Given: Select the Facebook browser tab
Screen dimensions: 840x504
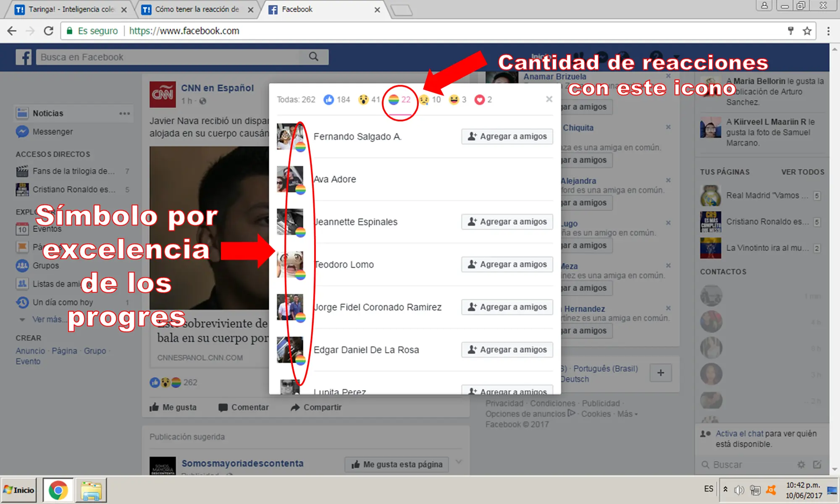Looking at the screenshot, I should (323, 9).
